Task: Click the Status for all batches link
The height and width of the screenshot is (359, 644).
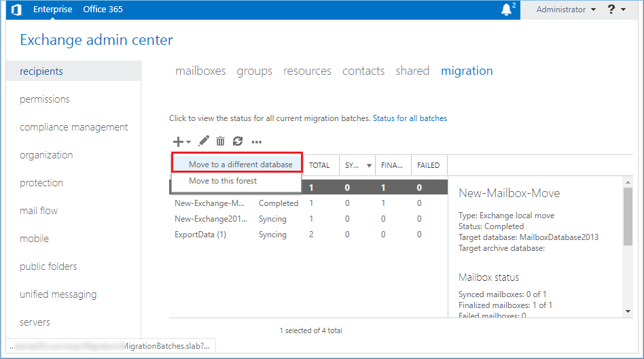Action: point(410,118)
